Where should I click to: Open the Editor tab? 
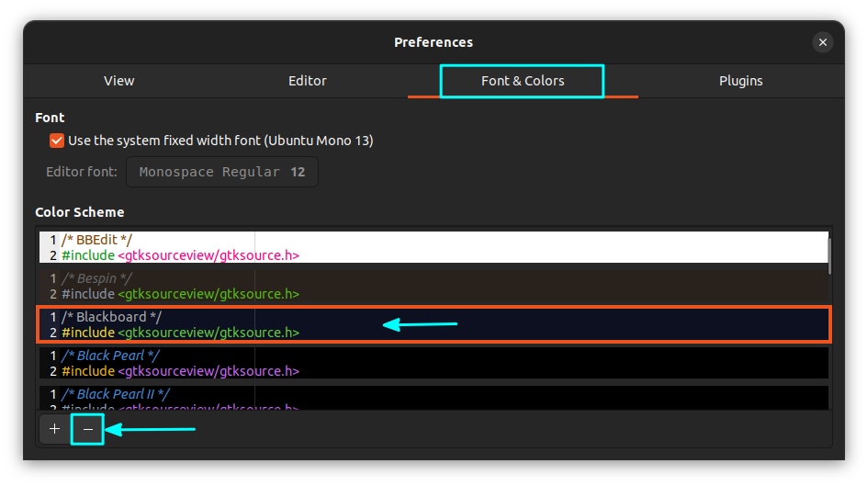point(308,81)
